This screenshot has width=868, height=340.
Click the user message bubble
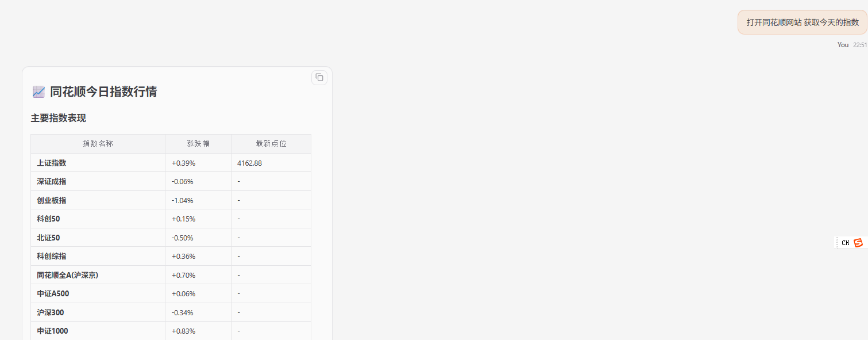pos(802,22)
